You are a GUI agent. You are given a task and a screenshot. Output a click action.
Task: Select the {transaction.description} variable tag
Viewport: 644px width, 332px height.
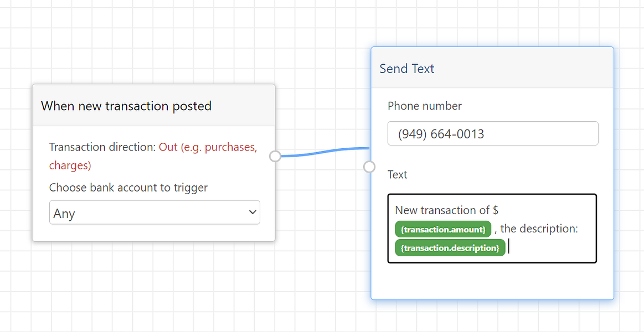coord(450,248)
